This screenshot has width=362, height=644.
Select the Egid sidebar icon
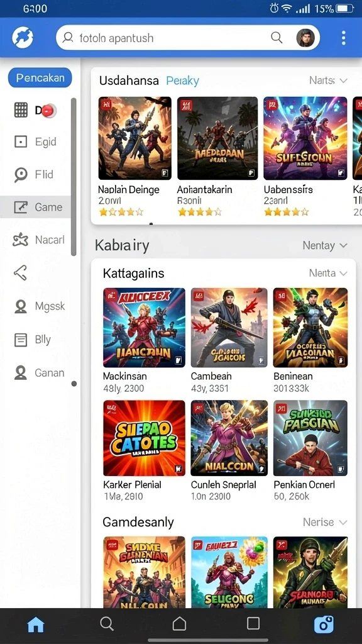pyautogui.click(x=21, y=142)
